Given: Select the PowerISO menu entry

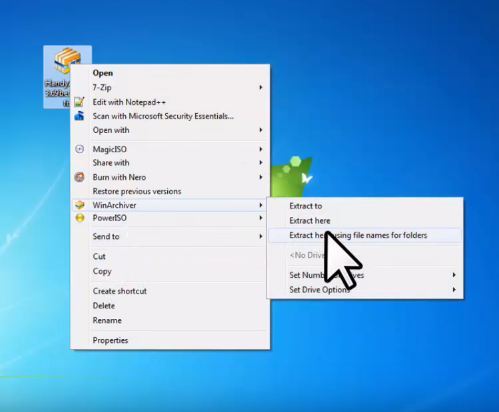Looking at the screenshot, I should [x=170, y=218].
